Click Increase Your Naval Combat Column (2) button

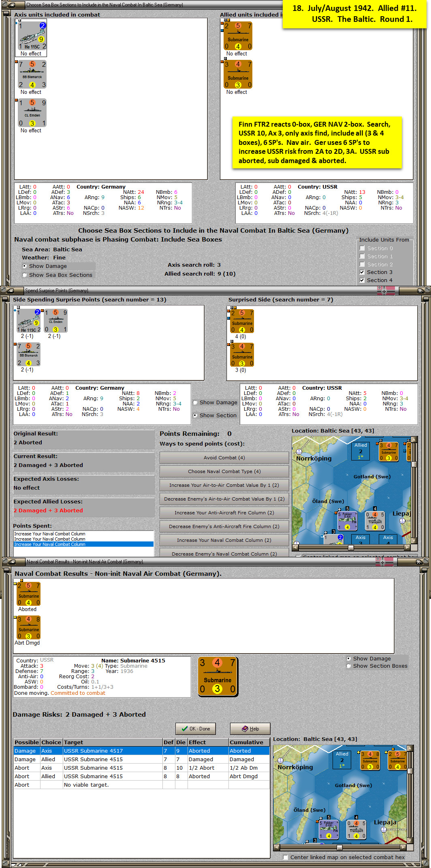[x=224, y=540]
